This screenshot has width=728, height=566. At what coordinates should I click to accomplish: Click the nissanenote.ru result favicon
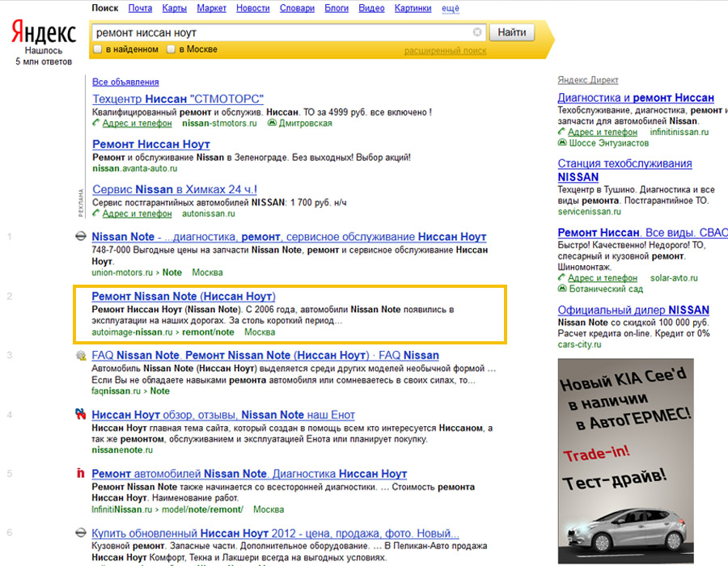[81, 414]
